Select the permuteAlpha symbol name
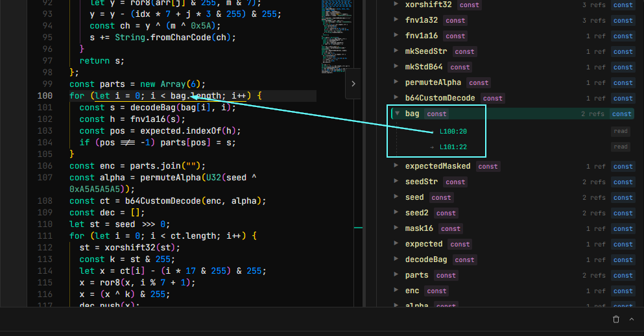This screenshot has width=644, height=336. 433,82
